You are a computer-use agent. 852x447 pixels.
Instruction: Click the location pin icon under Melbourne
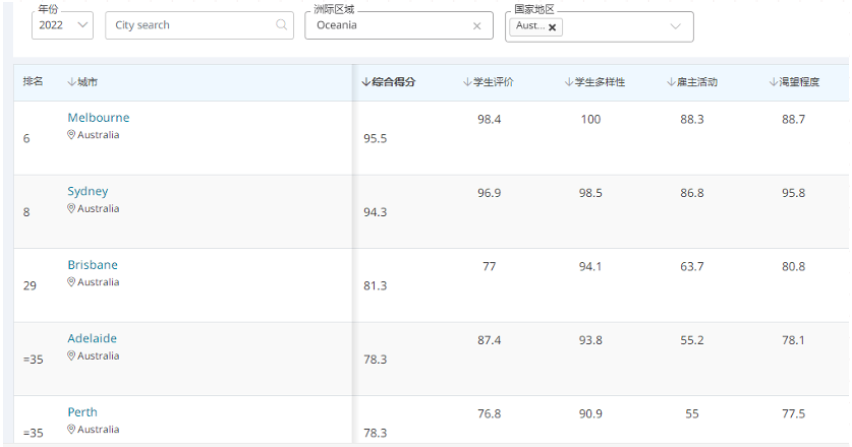click(71, 135)
